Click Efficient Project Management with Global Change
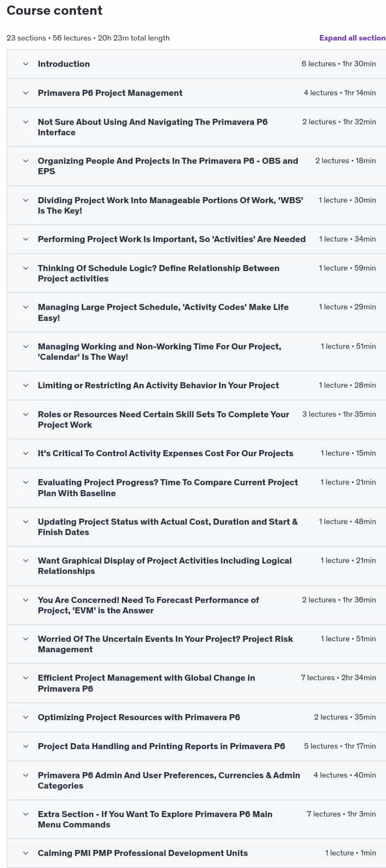This screenshot has height=868, width=386. click(146, 683)
